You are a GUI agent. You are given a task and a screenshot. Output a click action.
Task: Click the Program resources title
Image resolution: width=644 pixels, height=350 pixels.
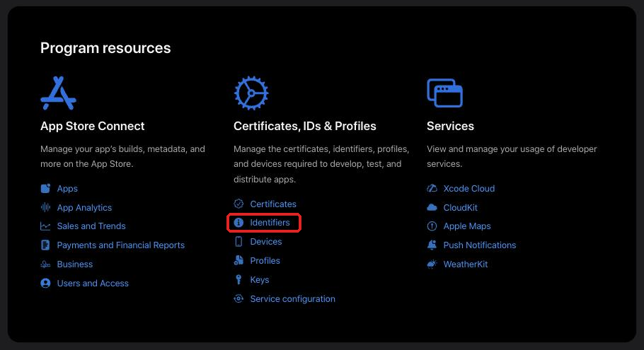105,48
